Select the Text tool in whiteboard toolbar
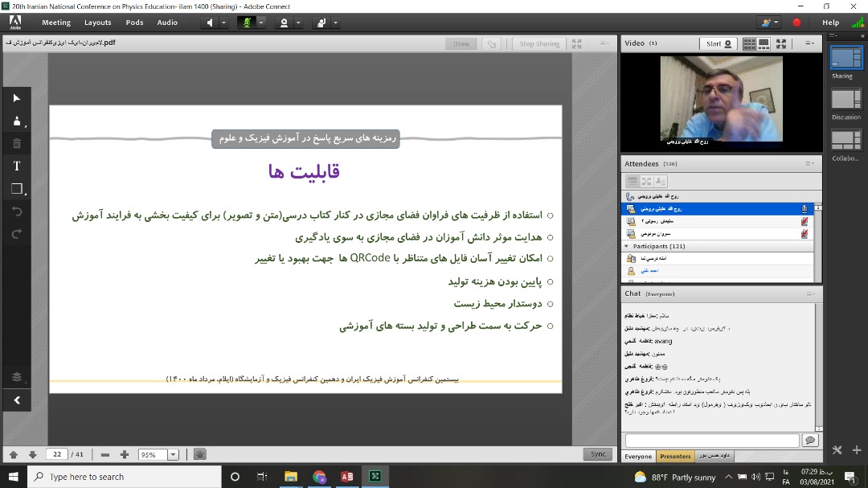 [16, 166]
